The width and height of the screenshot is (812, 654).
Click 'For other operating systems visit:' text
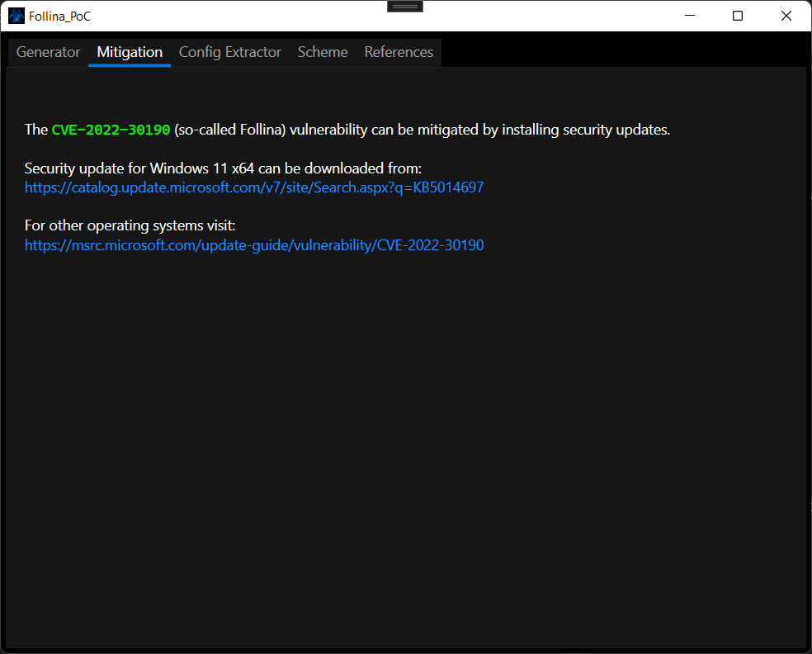coord(130,226)
